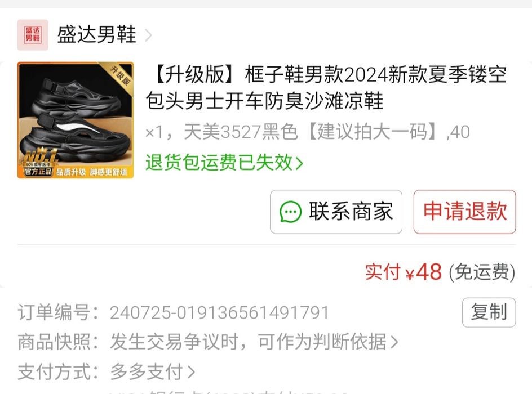Open the 商品快照 snapshot entry
This screenshot has width=532, height=394.
point(207,342)
